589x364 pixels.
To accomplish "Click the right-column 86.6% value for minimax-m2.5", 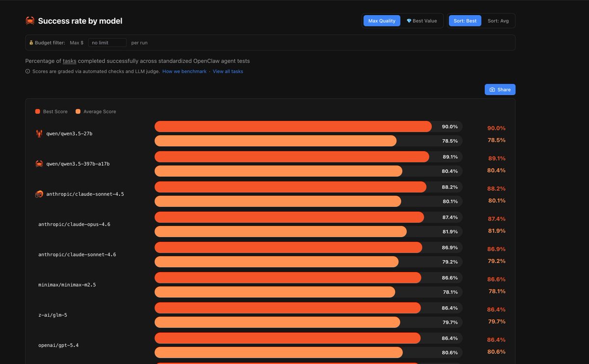I will (x=496, y=279).
